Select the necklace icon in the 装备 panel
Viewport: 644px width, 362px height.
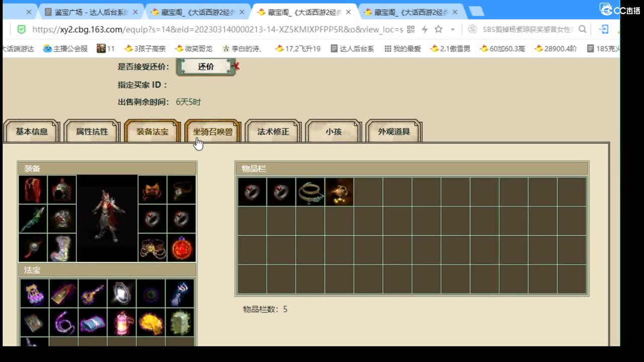tap(181, 190)
